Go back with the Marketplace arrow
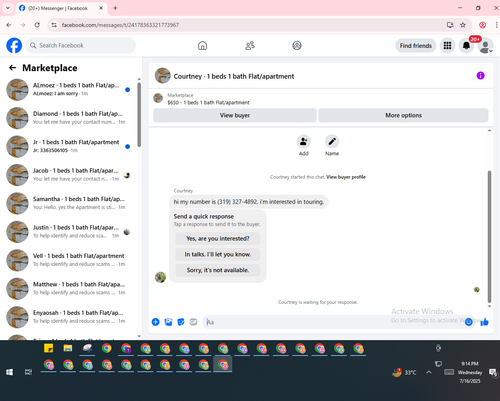 pyautogui.click(x=12, y=68)
